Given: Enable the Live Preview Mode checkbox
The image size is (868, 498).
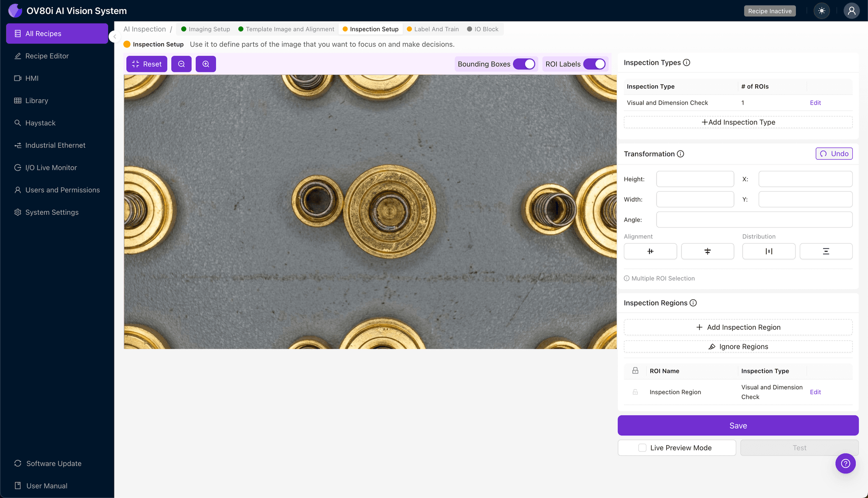Looking at the screenshot, I should (x=643, y=448).
